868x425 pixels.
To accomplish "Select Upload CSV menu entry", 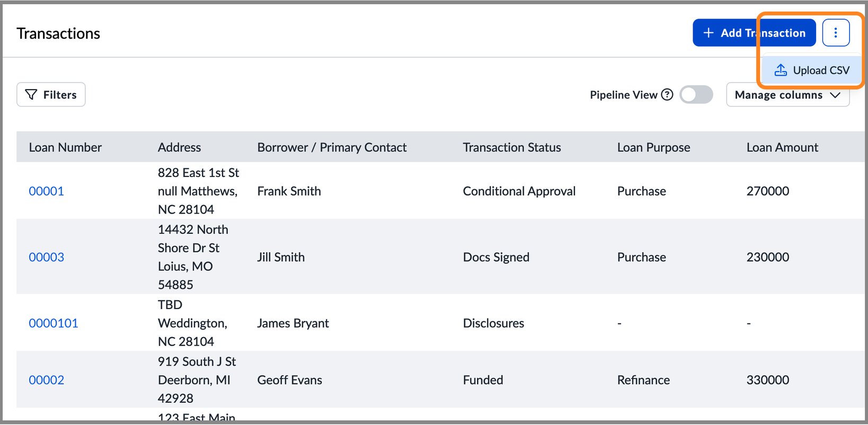I will click(x=811, y=70).
